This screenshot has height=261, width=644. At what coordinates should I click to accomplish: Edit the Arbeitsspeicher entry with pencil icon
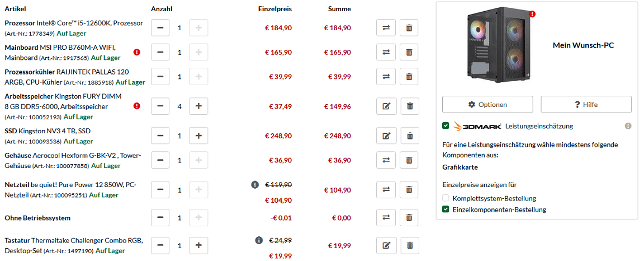pyautogui.click(x=386, y=106)
